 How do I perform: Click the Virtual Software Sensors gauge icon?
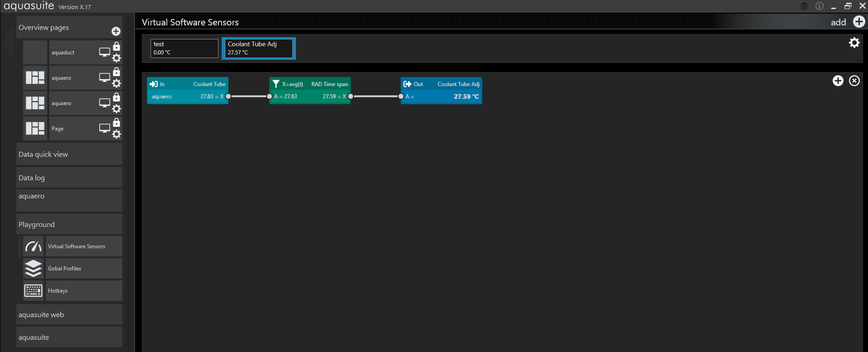(34, 246)
